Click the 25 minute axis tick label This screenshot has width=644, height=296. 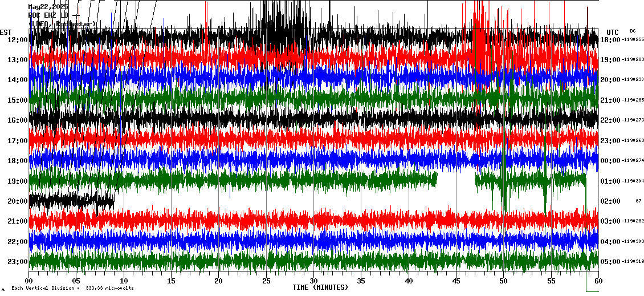266,281
